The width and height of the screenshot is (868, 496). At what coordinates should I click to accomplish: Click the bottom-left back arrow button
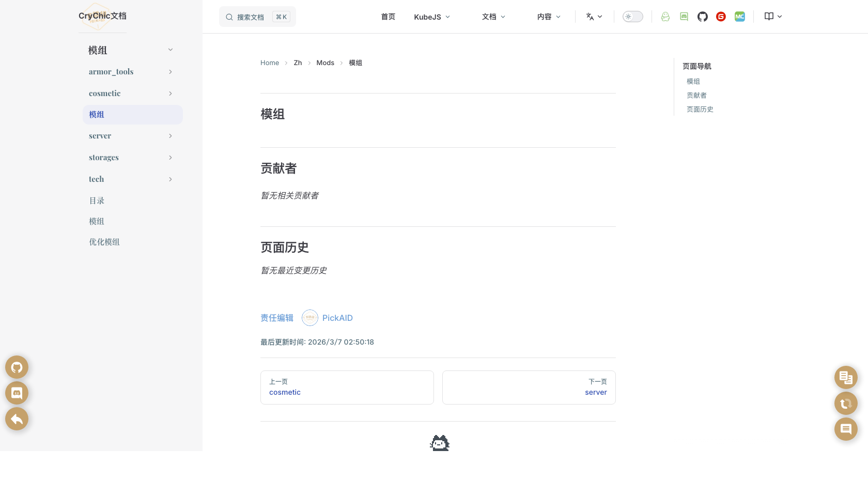[17, 419]
